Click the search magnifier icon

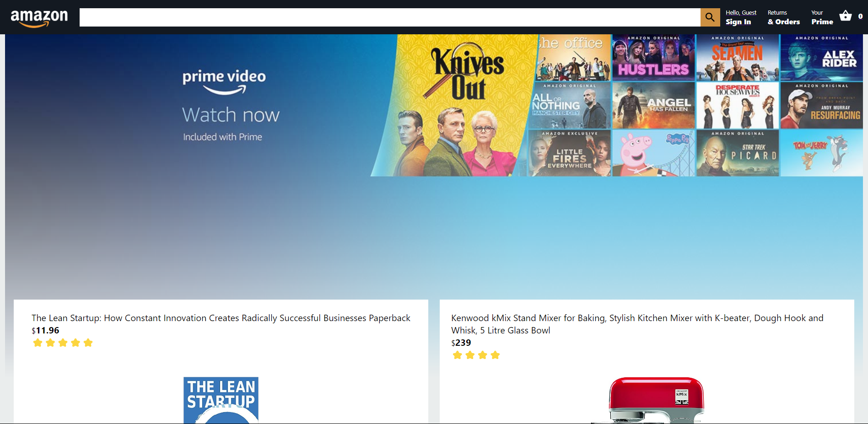pos(710,17)
